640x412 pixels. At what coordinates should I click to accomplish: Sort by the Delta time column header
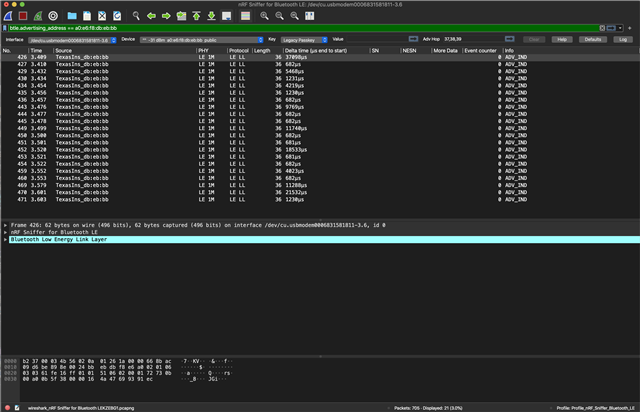coord(326,51)
